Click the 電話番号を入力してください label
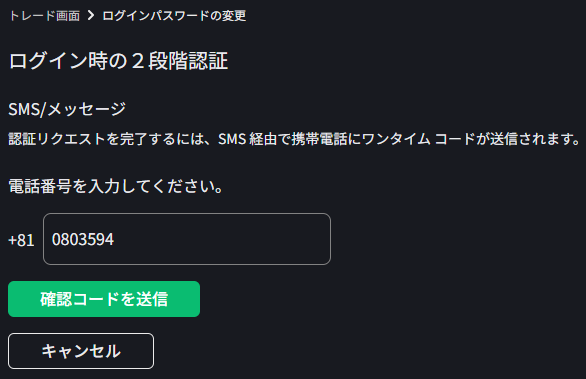The width and height of the screenshot is (586, 379). click(115, 186)
